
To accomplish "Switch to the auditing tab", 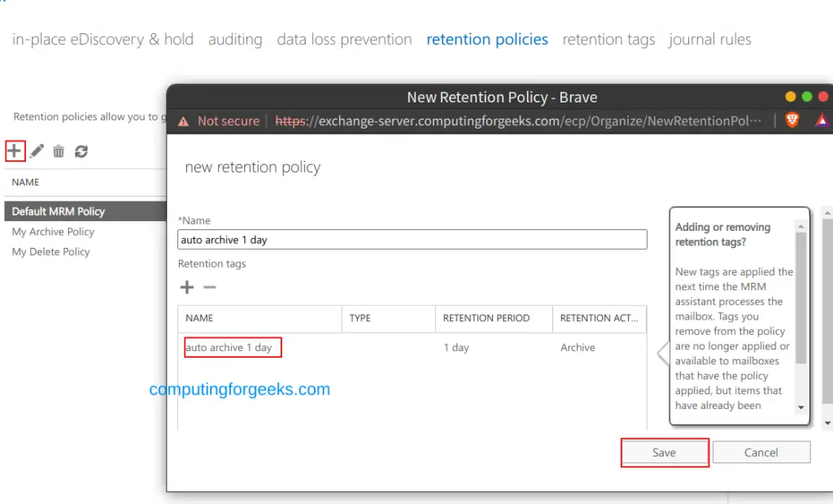I will (x=235, y=39).
